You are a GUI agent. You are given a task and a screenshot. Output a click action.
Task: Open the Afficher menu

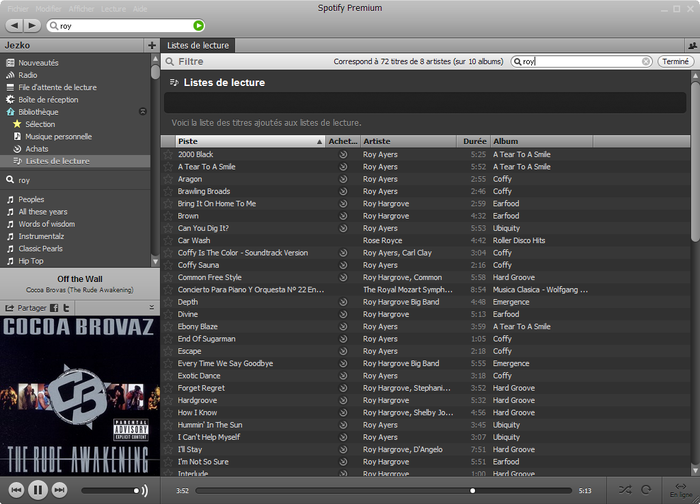pyautogui.click(x=82, y=9)
